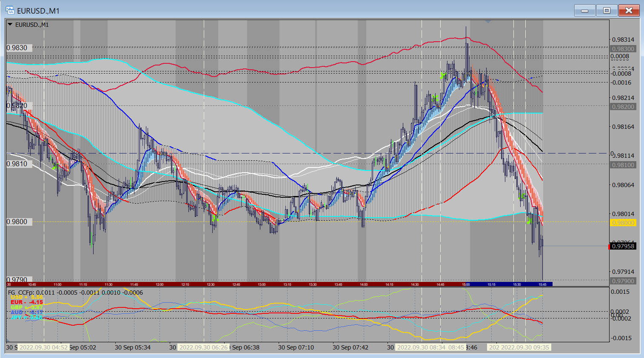
Task: Select the USD + 5.56 currency label
Action: [x=26, y=297]
